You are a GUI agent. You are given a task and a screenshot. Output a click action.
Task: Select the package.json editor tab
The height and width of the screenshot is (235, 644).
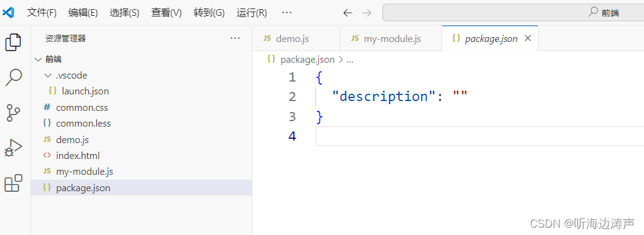(490, 38)
